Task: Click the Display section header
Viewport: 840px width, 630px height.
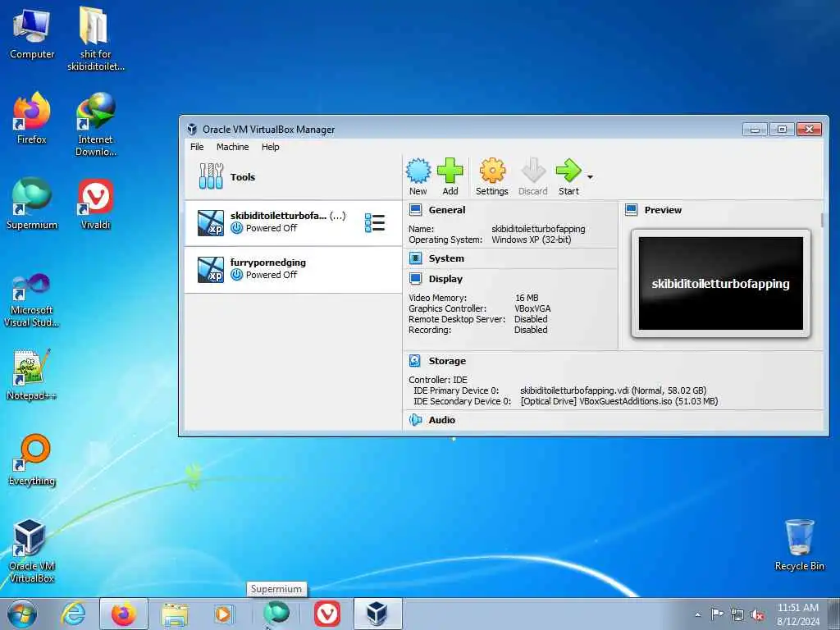Action: [x=445, y=279]
